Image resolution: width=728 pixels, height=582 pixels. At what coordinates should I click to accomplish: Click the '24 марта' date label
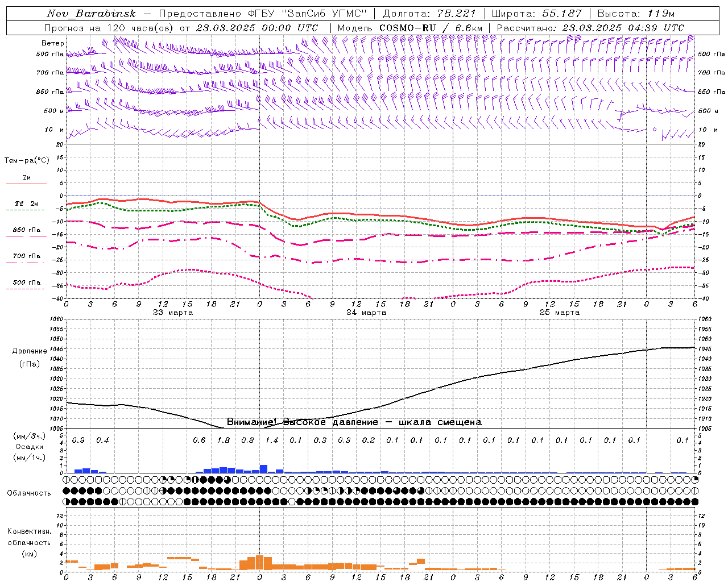click(x=366, y=313)
